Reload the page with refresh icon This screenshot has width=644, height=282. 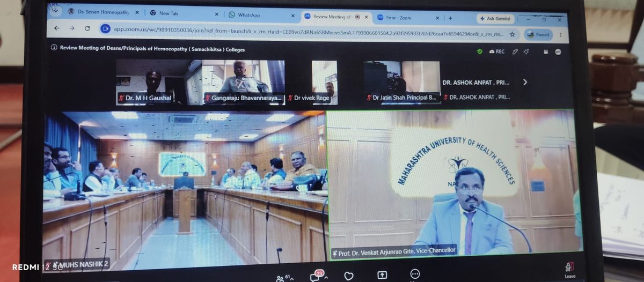(x=87, y=28)
